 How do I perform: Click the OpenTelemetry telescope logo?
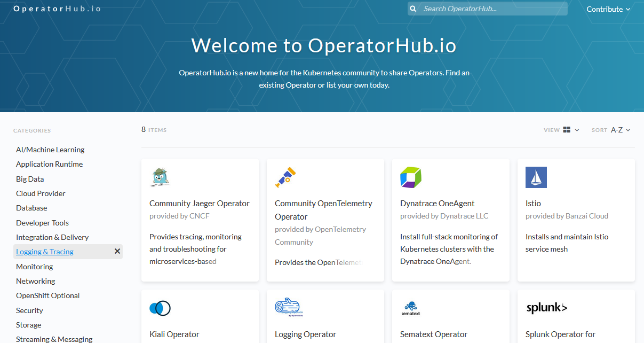(x=285, y=177)
